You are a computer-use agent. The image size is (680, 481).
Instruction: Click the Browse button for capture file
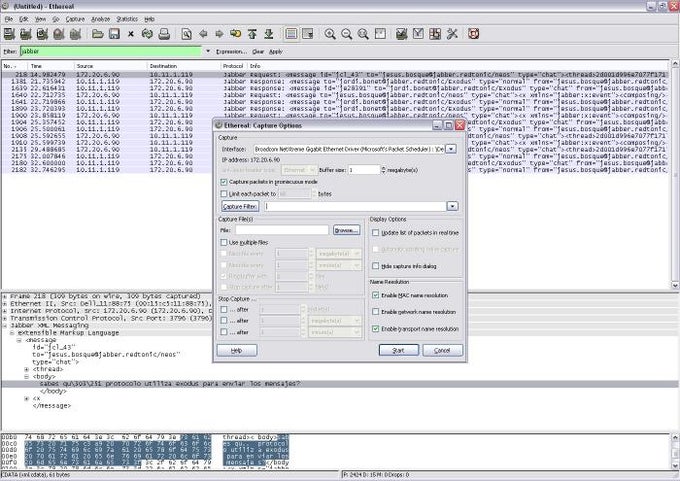point(346,230)
